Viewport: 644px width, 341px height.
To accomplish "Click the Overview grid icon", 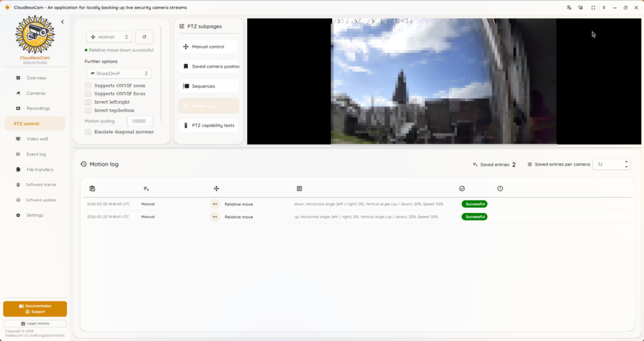I will pos(18,78).
